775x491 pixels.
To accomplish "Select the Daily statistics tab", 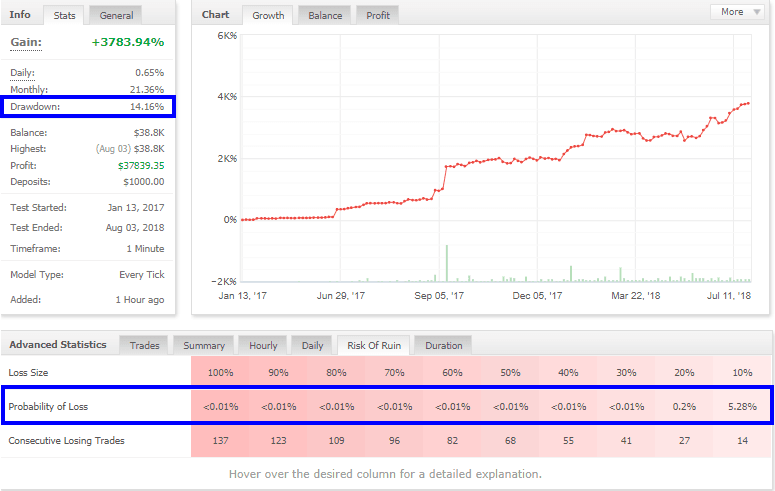I will [312, 345].
